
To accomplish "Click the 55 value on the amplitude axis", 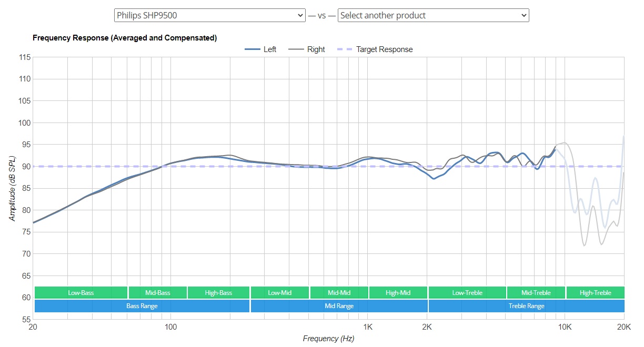I will click(26, 319).
